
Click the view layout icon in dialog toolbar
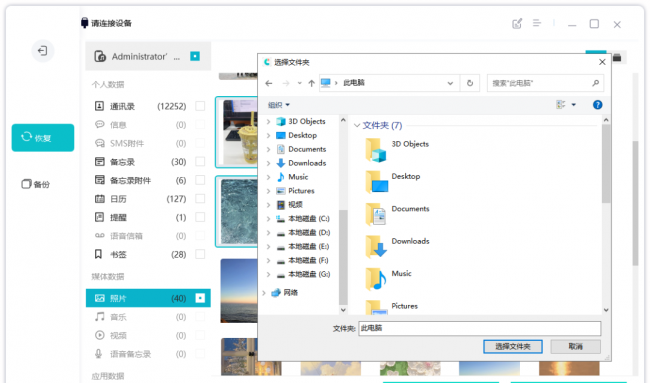click(x=560, y=104)
